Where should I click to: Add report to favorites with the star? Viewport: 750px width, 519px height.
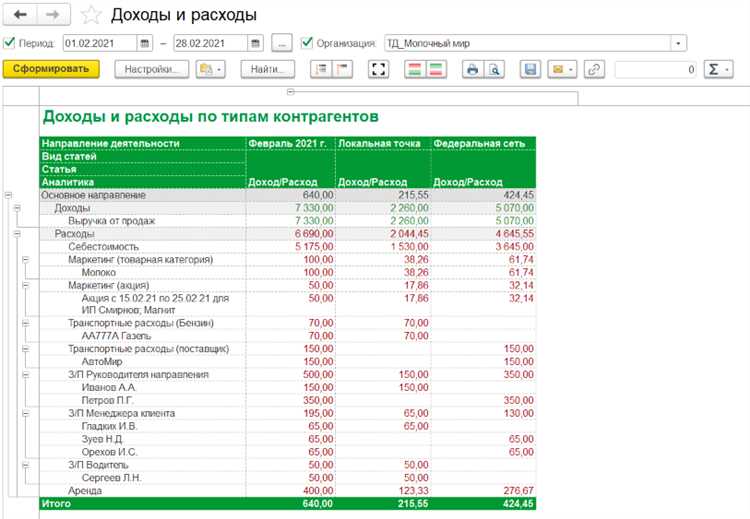pyautogui.click(x=91, y=15)
